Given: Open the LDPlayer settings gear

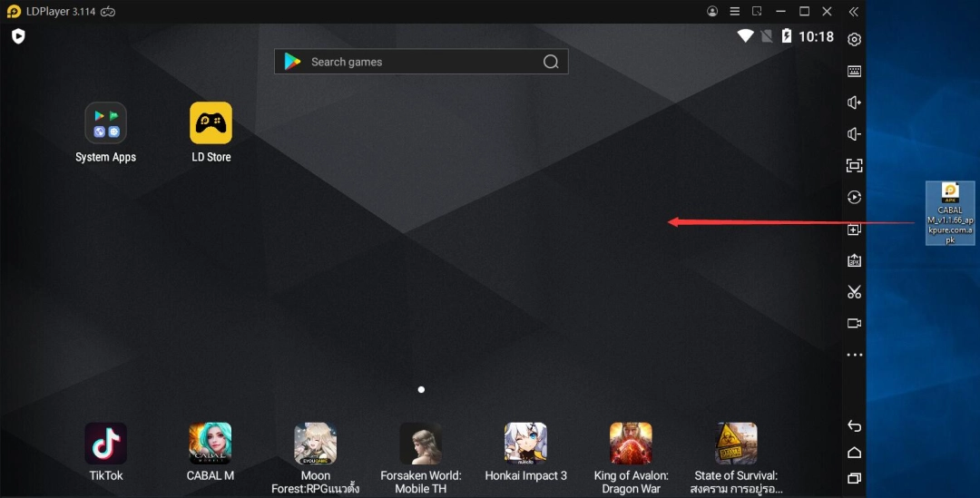Looking at the screenshot, I should pyautogui.click(x=854, y=40).
